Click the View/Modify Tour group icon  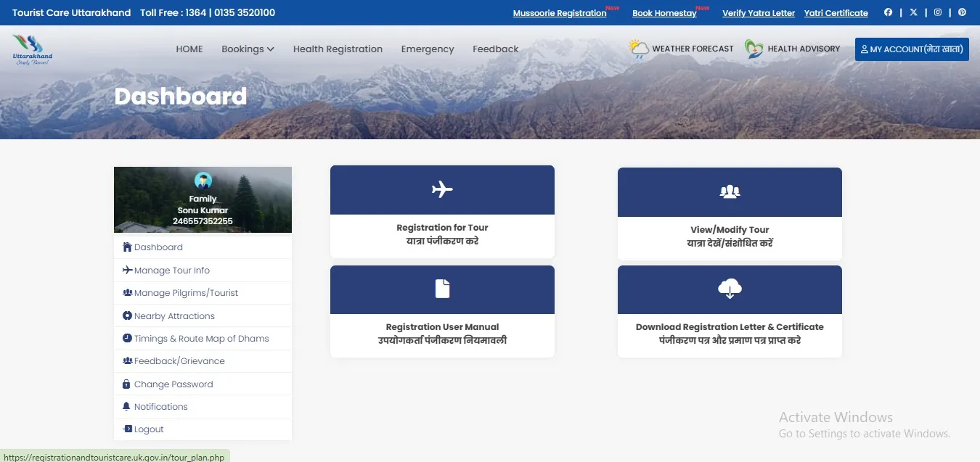pos(729,191)
